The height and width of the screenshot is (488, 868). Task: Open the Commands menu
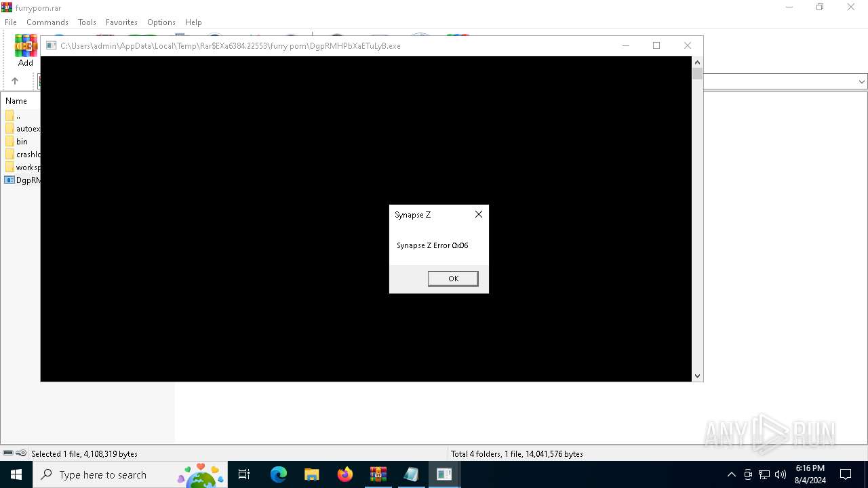click(x=47, y=22)
